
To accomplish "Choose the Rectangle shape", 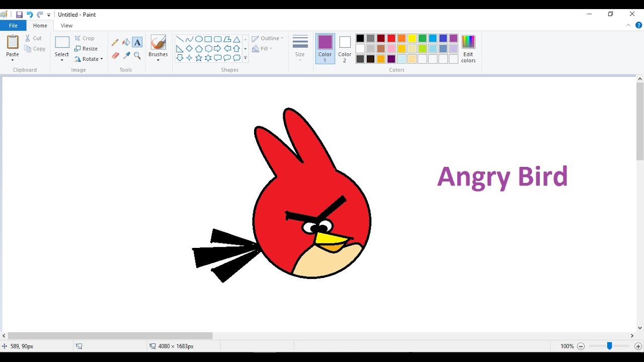I will click(x=208, y=39).
